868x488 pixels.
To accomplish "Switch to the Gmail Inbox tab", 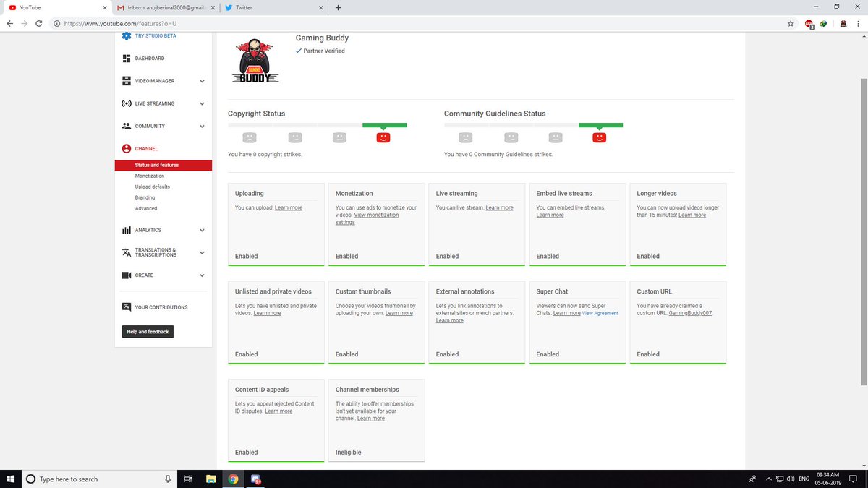I will pos(165,7).
